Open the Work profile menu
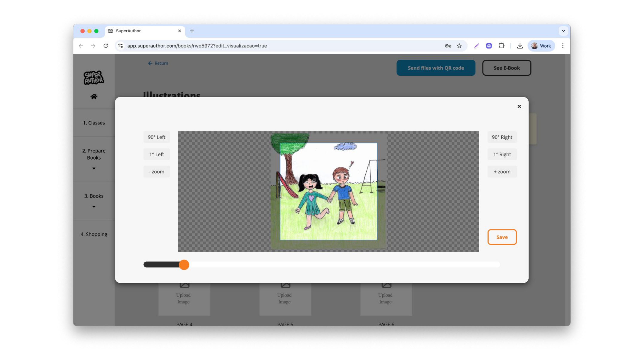Viewport: 644px width, 362px height. pyautogui.click(x=541, y=46)
